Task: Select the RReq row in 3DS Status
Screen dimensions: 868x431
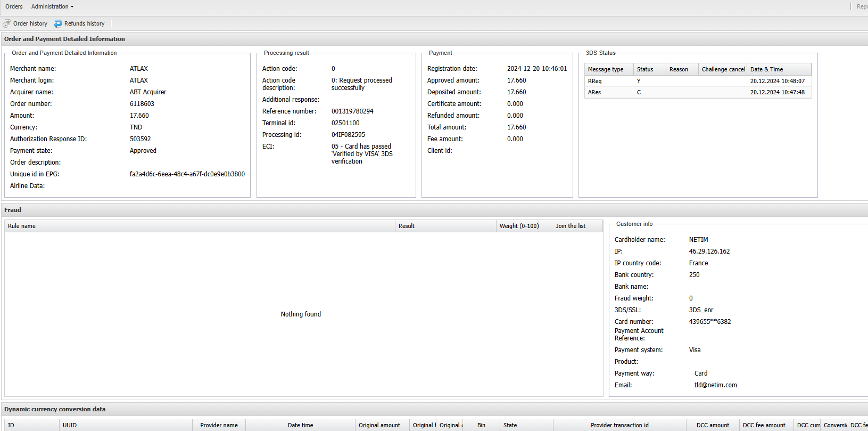Action: (697, 81)
